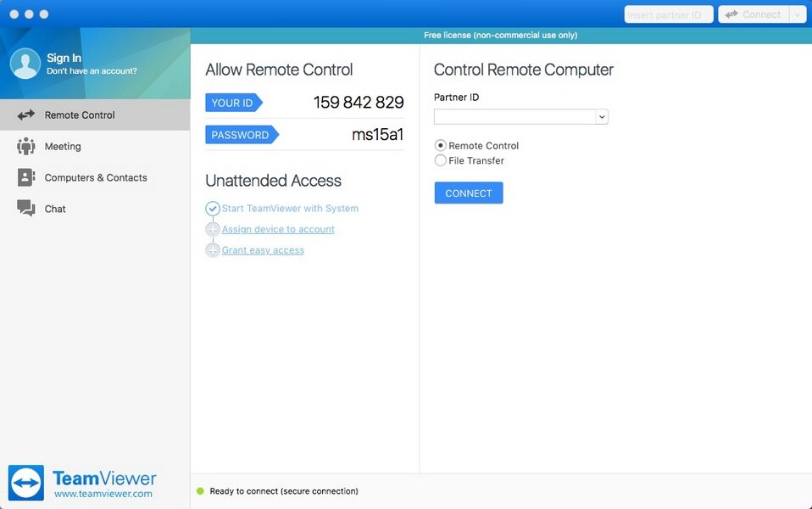Open Assign device to account link
812x509 pixels.
coord(278,229)
